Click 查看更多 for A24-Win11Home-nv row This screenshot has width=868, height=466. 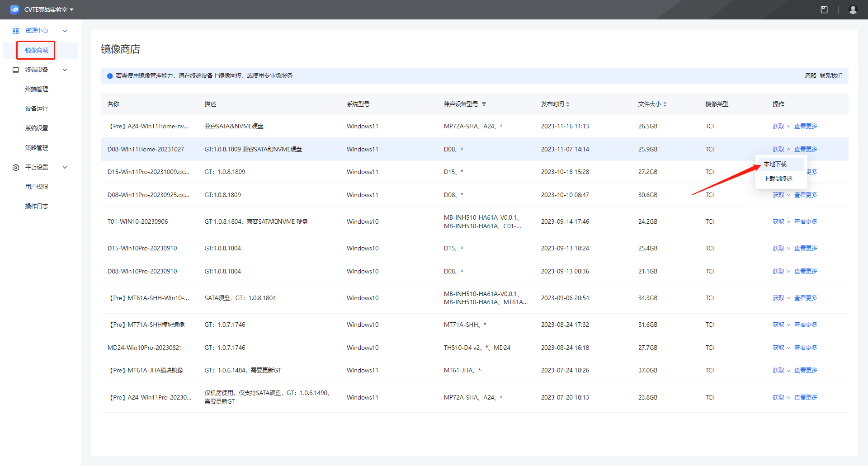click(x=806, y=127)
